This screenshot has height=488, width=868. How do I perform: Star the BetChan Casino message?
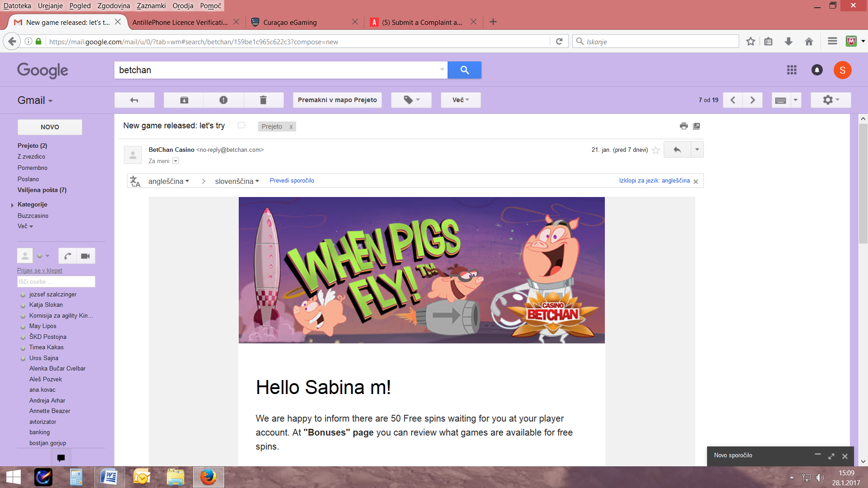[656, 150]
